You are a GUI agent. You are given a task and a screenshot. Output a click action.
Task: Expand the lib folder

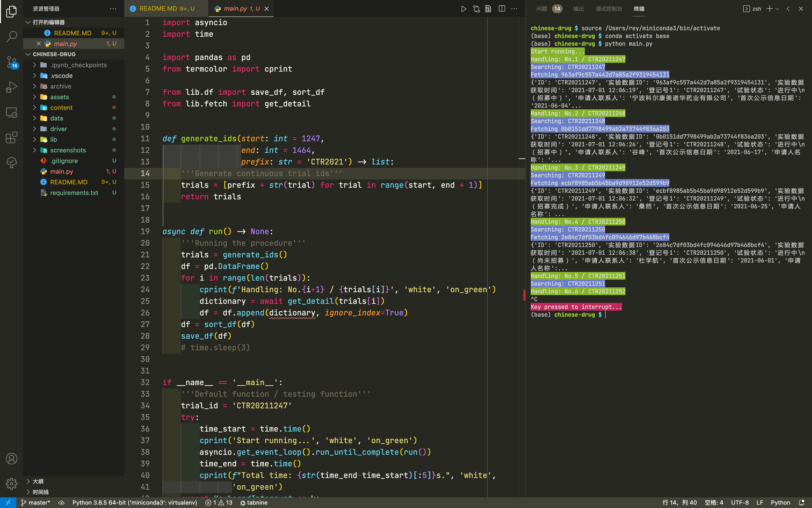pyautogui.click(x=74, y=139)
